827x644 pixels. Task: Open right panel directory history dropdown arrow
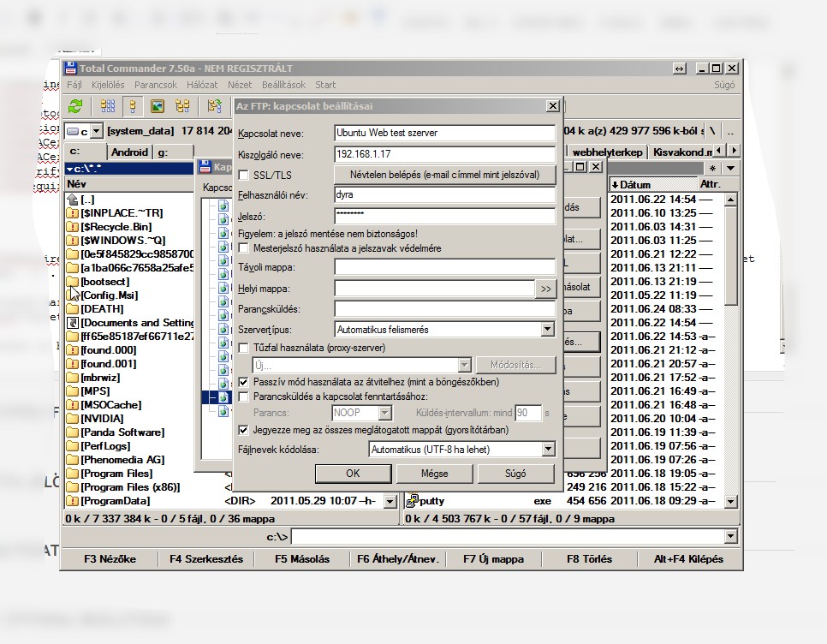point(730,169)
